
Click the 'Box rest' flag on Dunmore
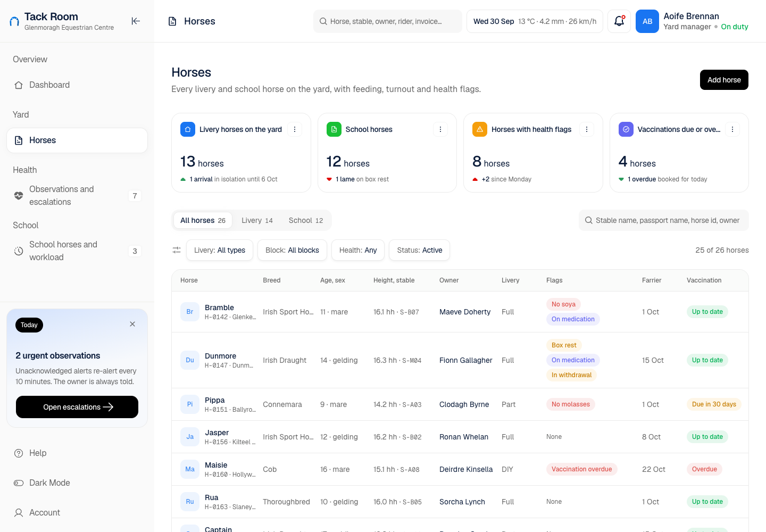(564, 345)
